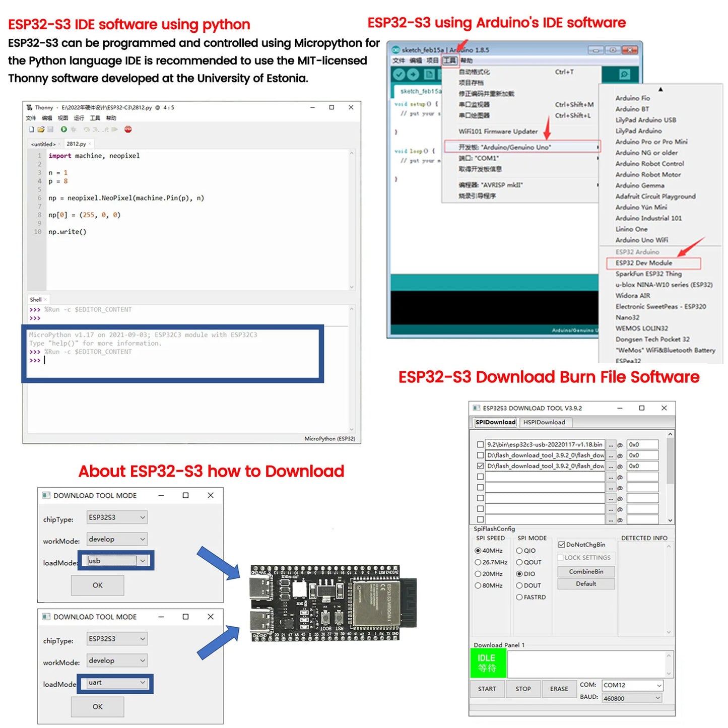The width and height of the screenshot is (728, 728).
Task: Switch to the HSPIDownload tab
Action: (545, 422)
